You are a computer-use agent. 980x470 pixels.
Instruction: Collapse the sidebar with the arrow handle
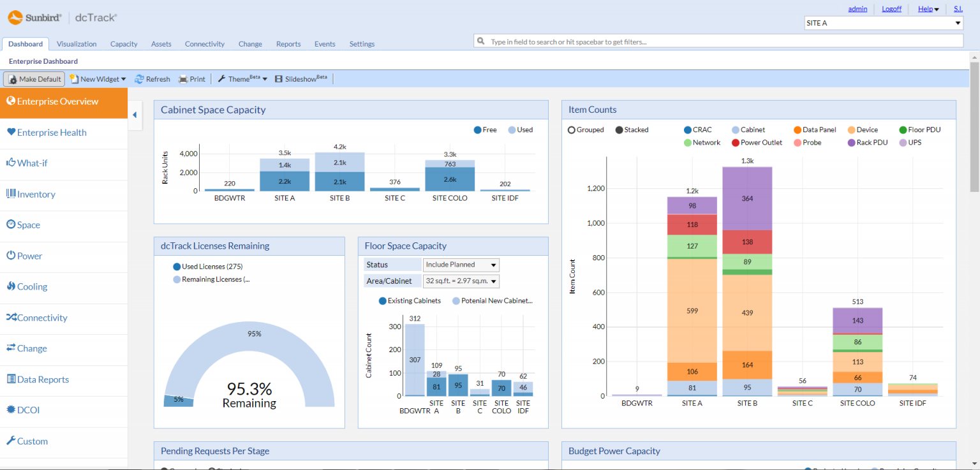pyautogui.click(x=135, y=115)
